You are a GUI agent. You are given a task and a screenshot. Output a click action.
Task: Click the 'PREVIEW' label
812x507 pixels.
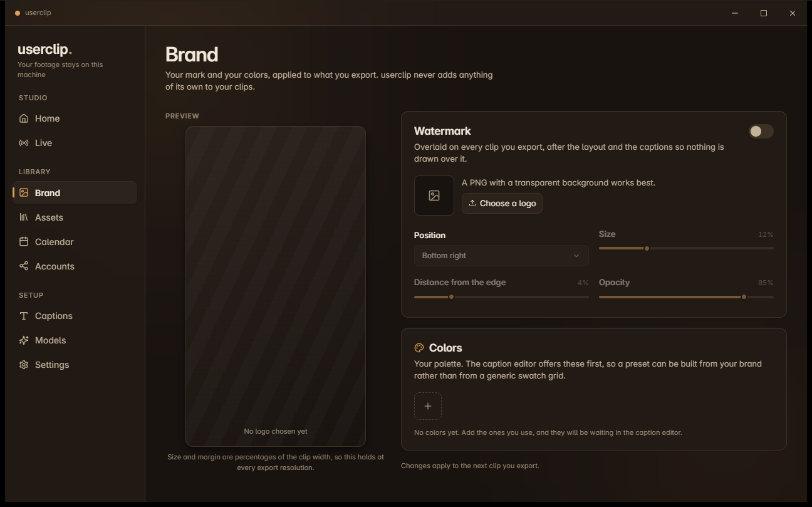(x=182, y=116)
